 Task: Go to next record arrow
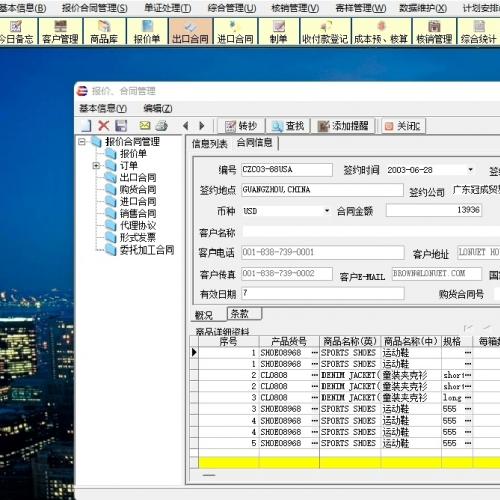202,126
